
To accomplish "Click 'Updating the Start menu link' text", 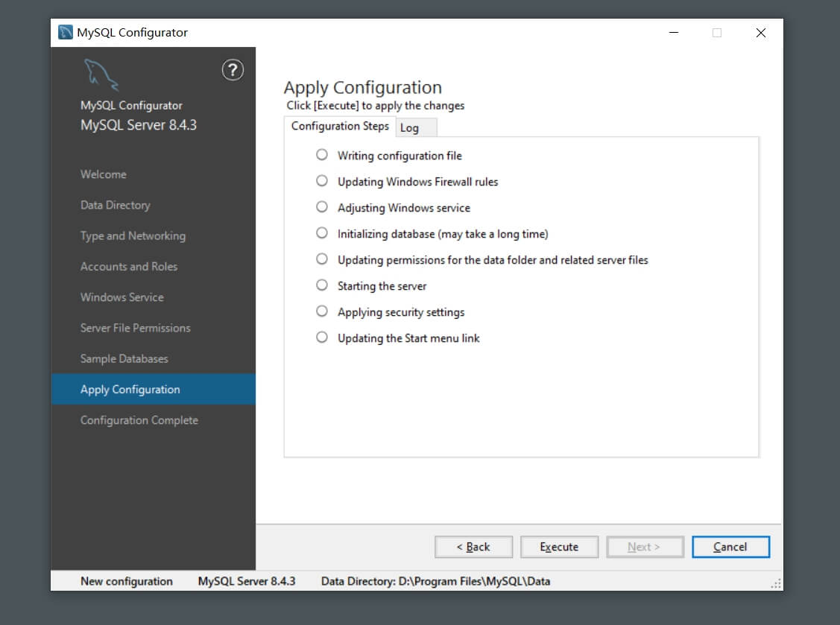I will pyautogui.click(x=408, y=338).
